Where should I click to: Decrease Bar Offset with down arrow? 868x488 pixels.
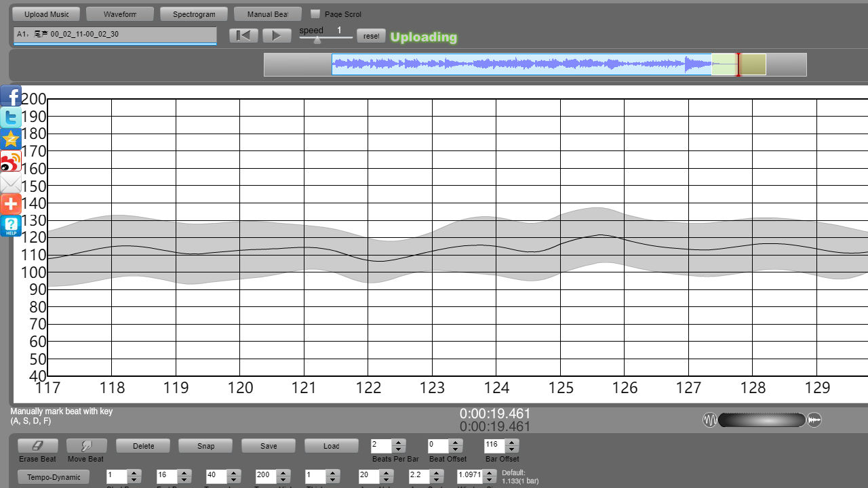coord(512,449)
